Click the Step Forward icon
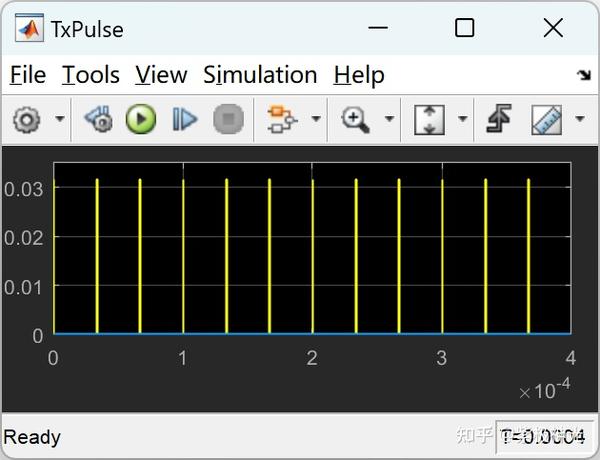The image size is (600, 460). click(184, 119)
